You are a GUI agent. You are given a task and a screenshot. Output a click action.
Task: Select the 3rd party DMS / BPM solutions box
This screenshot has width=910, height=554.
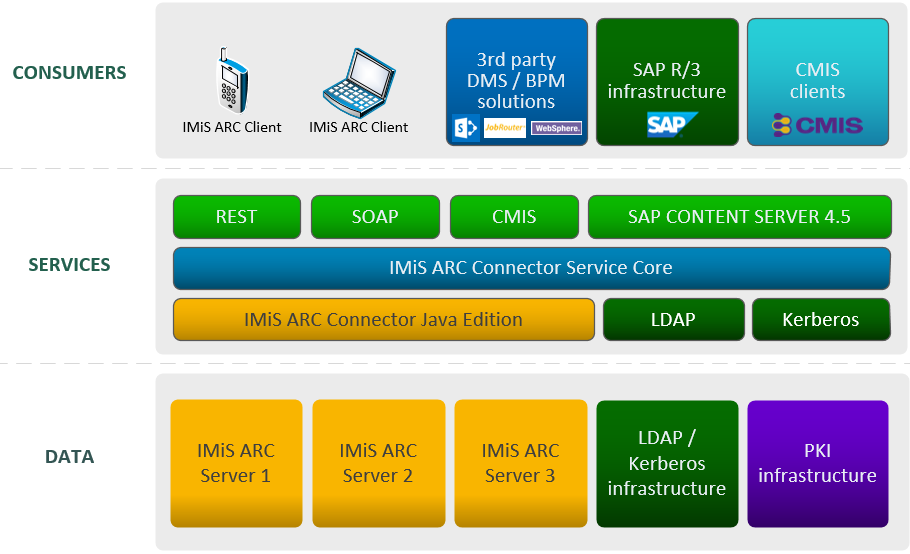tap(517, 82)
